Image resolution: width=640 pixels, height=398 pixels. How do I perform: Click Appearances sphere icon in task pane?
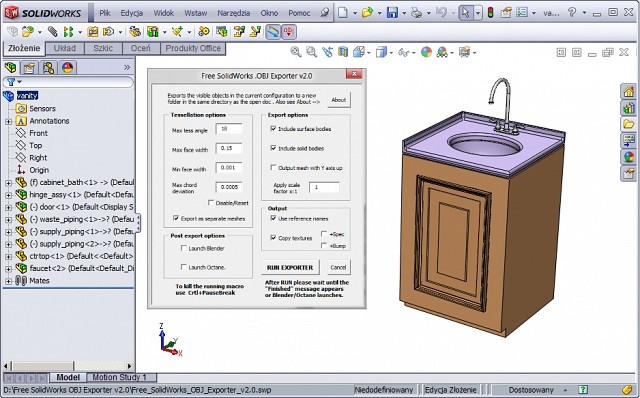[629, 157]
